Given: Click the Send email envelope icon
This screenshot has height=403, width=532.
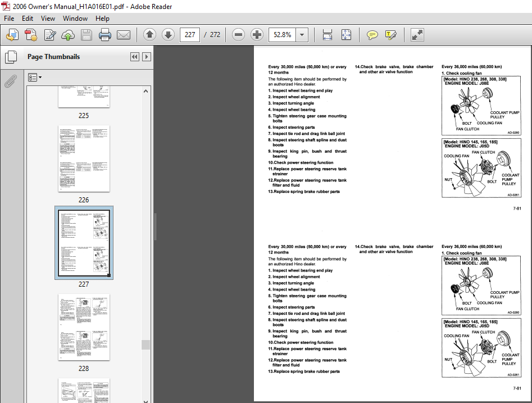Looking at the screenshot, I should tap(124, 35).
